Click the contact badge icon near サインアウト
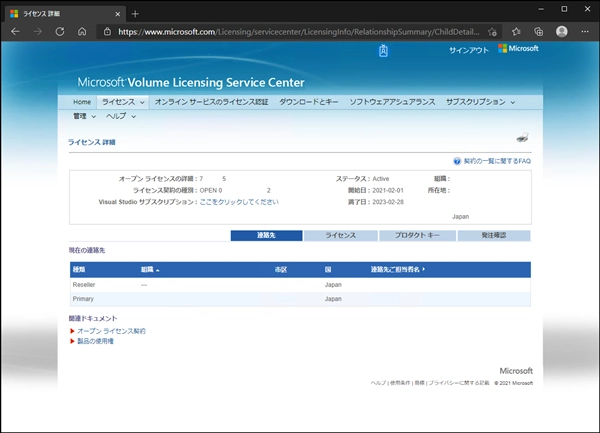 [x=383, y=50]
